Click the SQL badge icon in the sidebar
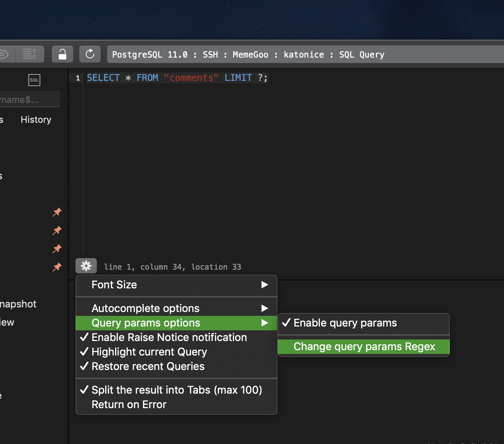Viewport: 504px width, 444px height. (x=34, y=80)
